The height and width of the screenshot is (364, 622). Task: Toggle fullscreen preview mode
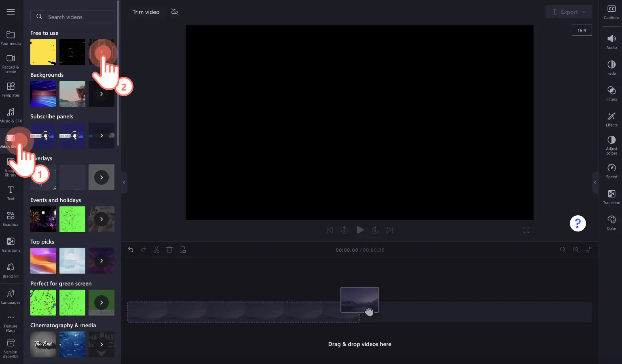click(526, 230)
